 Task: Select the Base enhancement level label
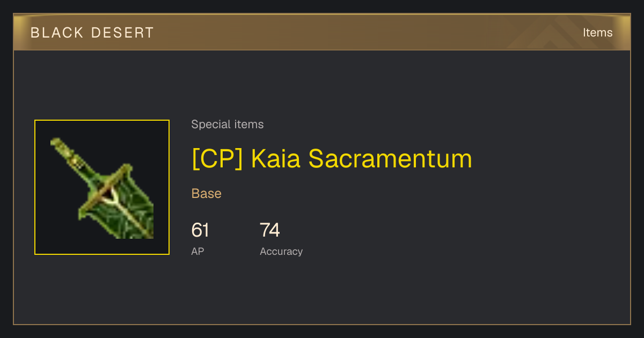pyautogui.click(x=207, y=194)
